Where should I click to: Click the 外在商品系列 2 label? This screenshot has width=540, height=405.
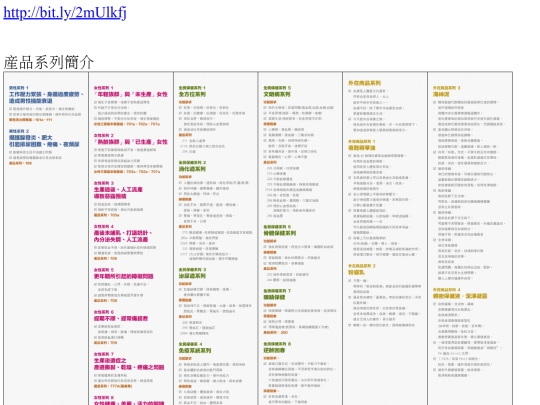coord(362,266)
